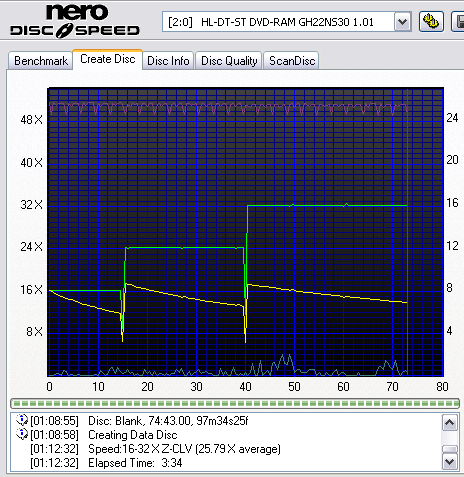Click the info icon beside Creating Data Disc
Image resolution: width=464 pixels, height=477 pixels.
coord(22,434)
